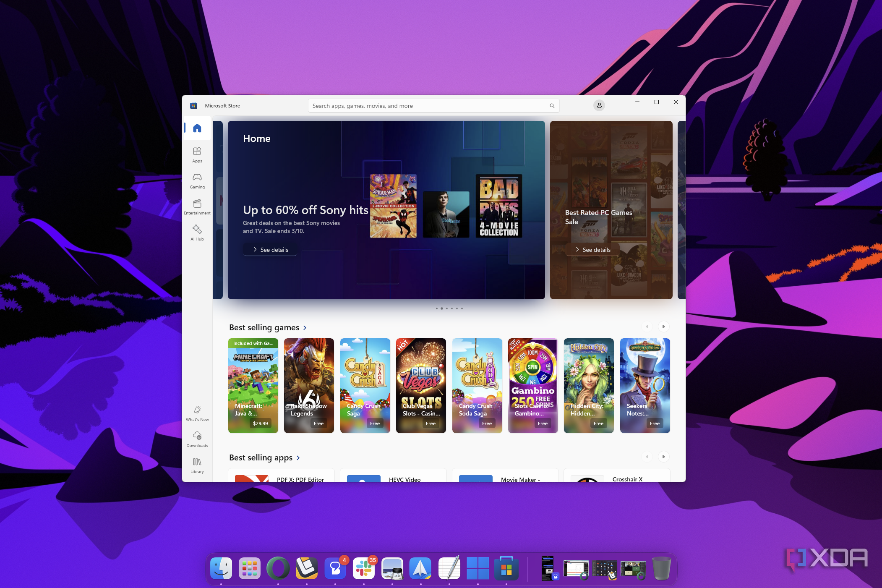The height and width of the screenshot is (588, 882).
Task: Open TextEdit from the Dock
Action: click(449, 568)
